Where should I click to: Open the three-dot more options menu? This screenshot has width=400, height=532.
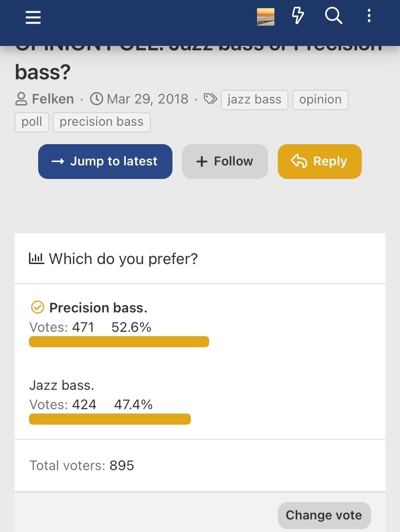(369, 16)
